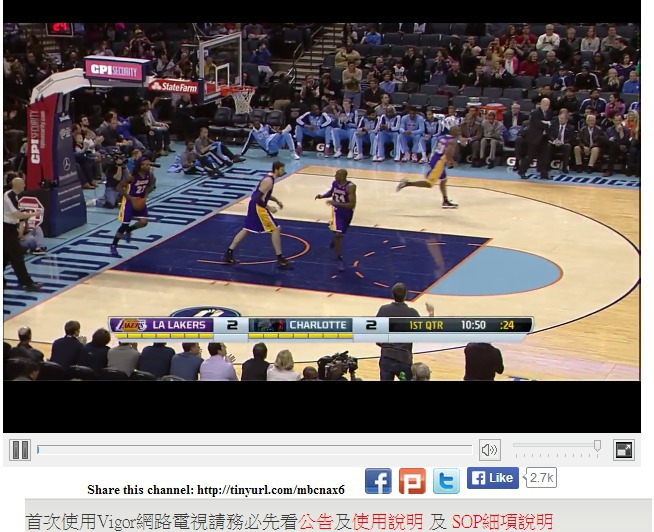The image size is (654, 532).
Task: Click the 2.7k like count bubble
Action: click(x=541, y=478)
